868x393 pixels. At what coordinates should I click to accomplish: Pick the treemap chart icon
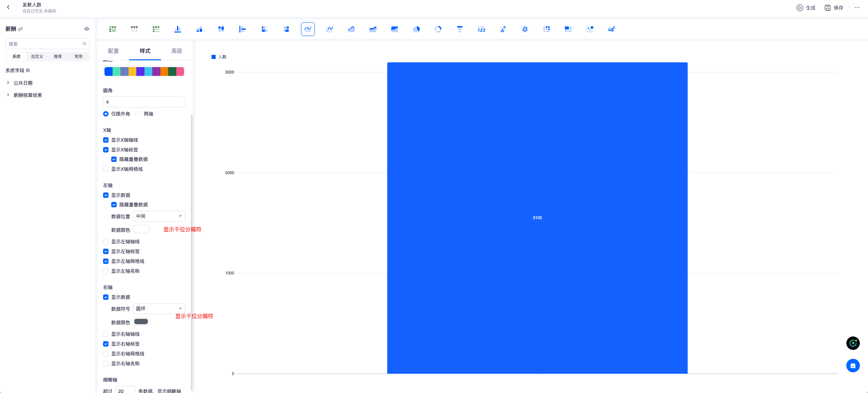pyautogui.click(x=568, y=29)
